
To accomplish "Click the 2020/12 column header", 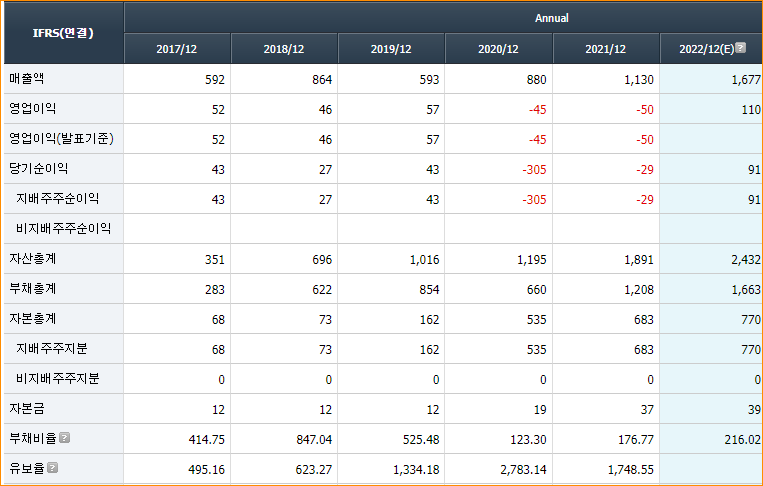I will (498, 49).
